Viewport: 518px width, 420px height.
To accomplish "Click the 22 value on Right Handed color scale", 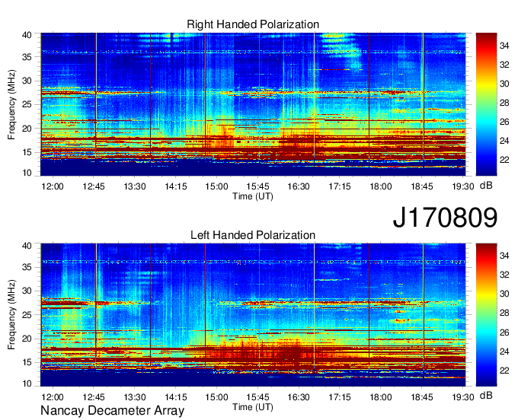I will [504, 160].
